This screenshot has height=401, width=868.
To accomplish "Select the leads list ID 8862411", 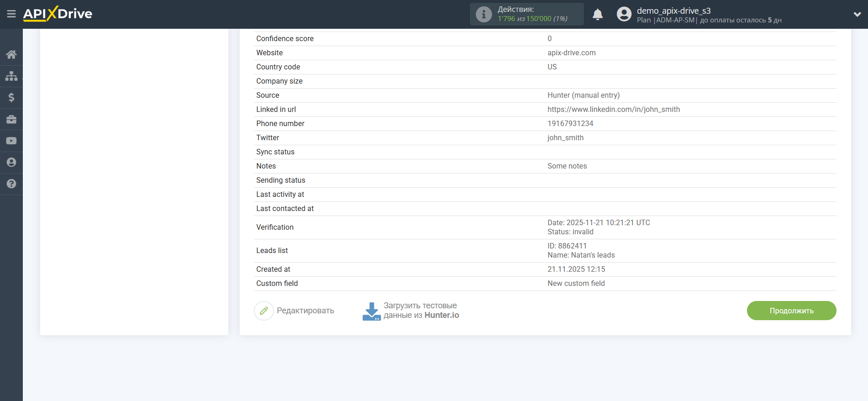I will (567, 246).
